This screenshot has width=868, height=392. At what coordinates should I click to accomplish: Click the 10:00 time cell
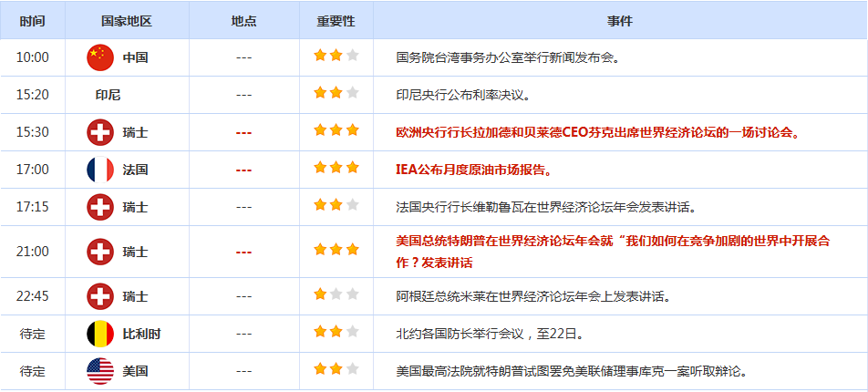[x=33, y=57]
